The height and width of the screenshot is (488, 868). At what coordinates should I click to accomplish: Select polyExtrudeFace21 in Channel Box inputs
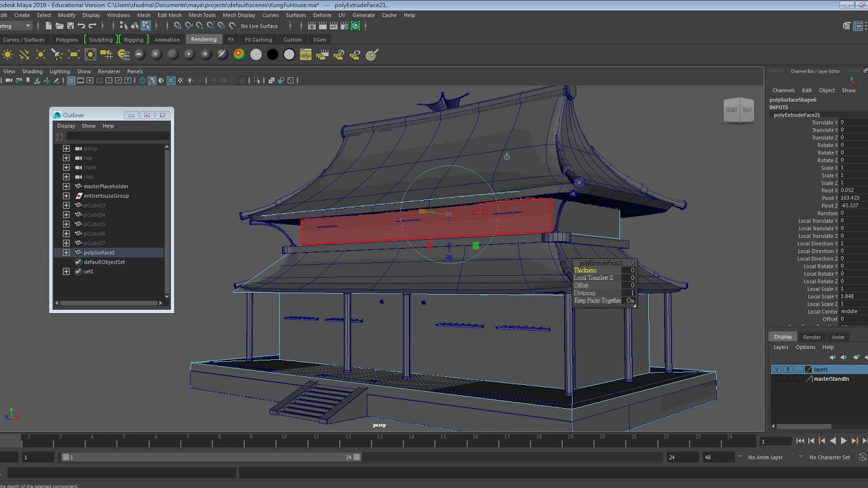(797, 115)
